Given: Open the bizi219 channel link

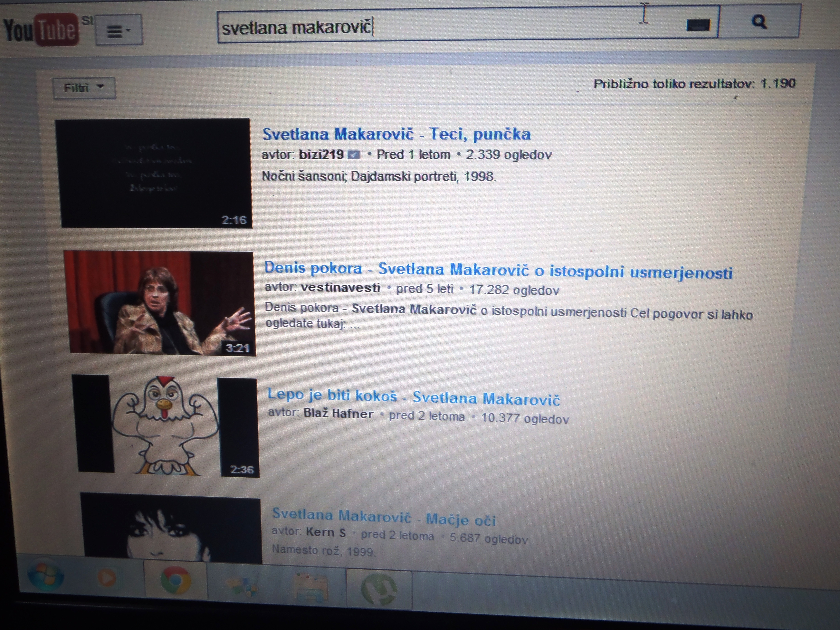Looking at the screenshot, I should click(x=321, y=155).
